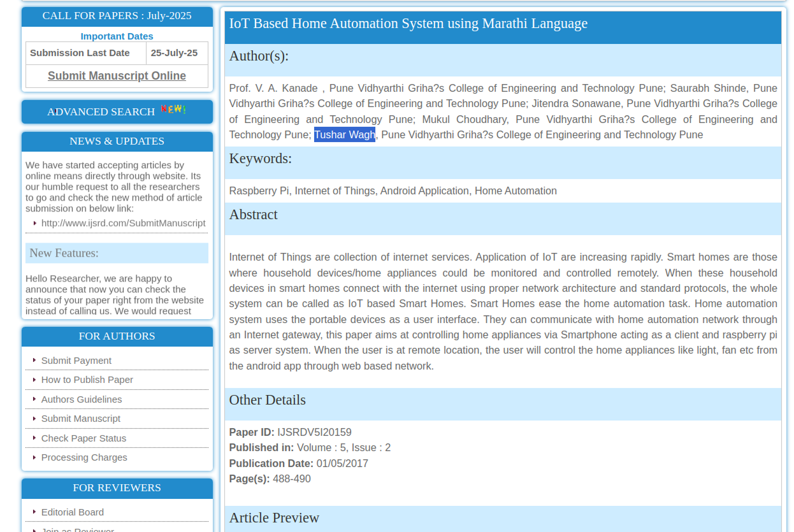Click Submit Manuscript Online link
This screenshot has height=532, width=794.
point(117,76)
